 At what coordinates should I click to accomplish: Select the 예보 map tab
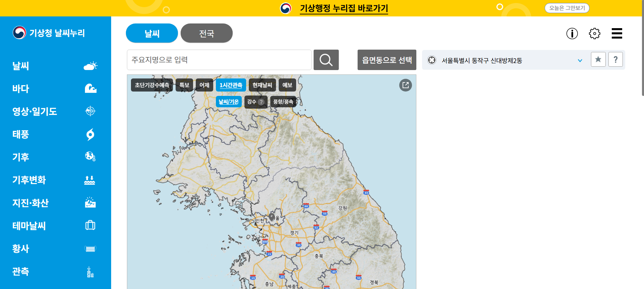(287, 85)
